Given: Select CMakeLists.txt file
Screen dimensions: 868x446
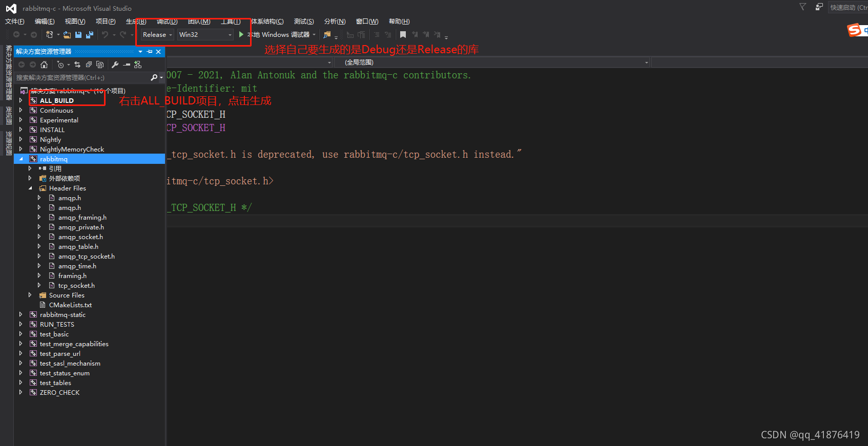Looking at the screenshot, I should (x=70, y=305).
